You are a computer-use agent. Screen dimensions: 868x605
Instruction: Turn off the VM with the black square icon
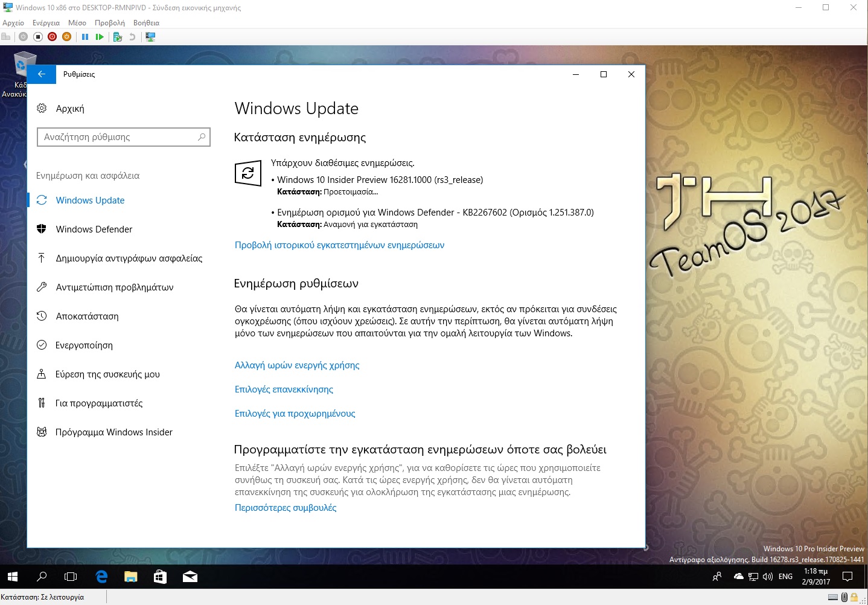tap(37, 37)
